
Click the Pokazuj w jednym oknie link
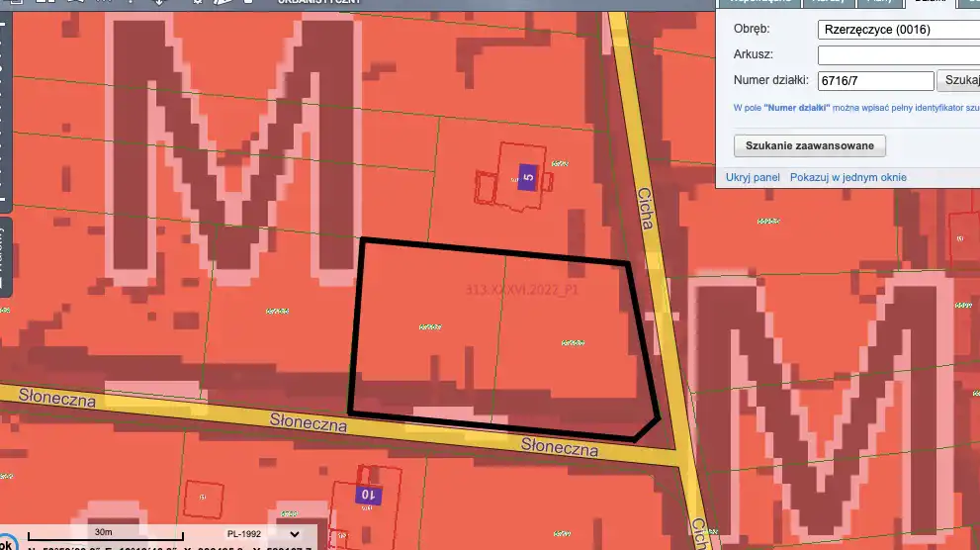point(847,177)
